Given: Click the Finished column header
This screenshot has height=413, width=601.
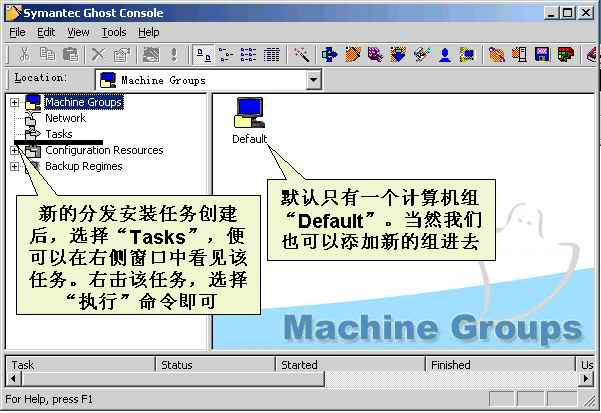Looking at the screenshot, I should pos(500,364).
